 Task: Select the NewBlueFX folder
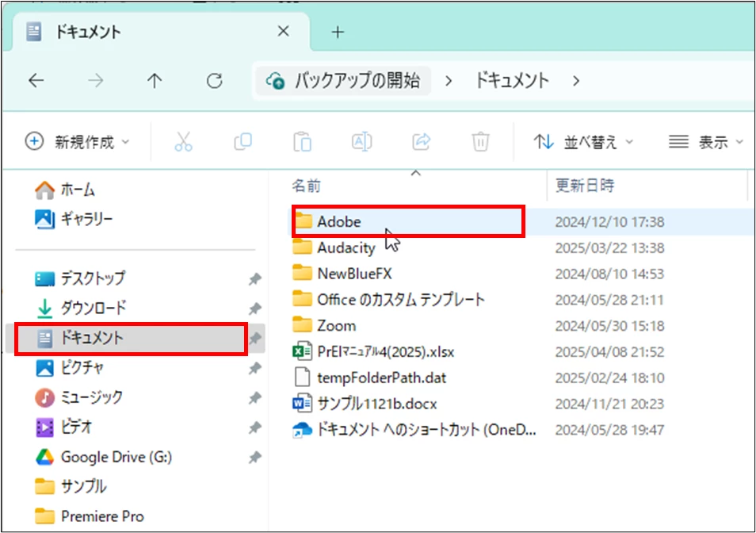click(x=342, y=274)
